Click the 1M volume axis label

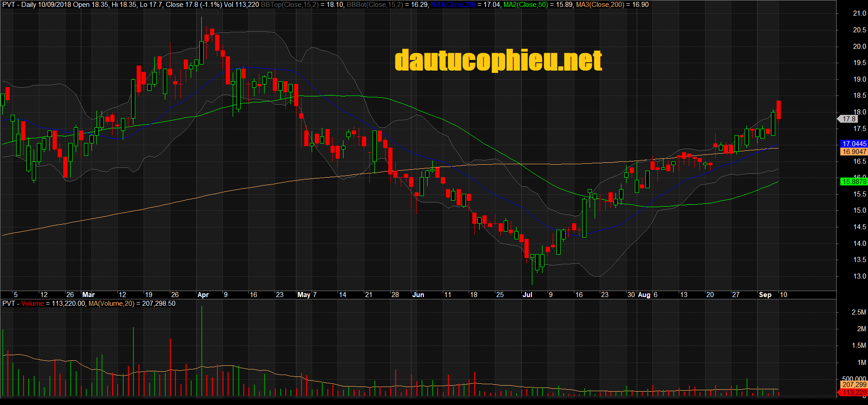862,363
